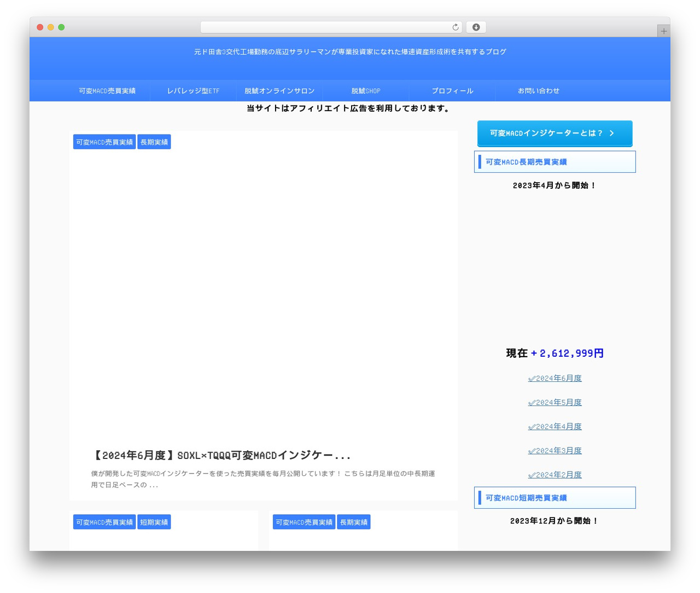This screenshot has height=593, width=700.
Task: Click the browser address bar
Action: [331, 27]
